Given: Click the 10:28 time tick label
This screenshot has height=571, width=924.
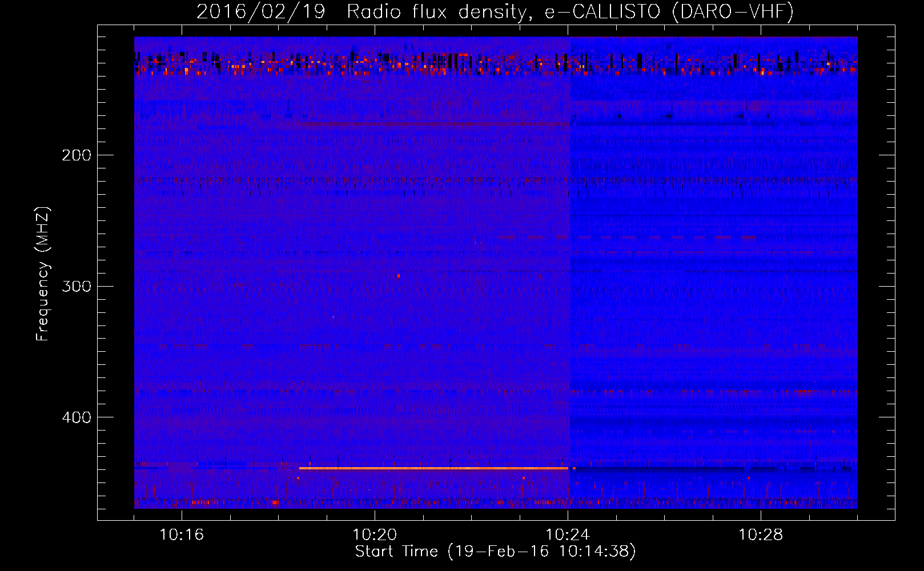Looking at the screenshot, I should (x=761, y=535).
